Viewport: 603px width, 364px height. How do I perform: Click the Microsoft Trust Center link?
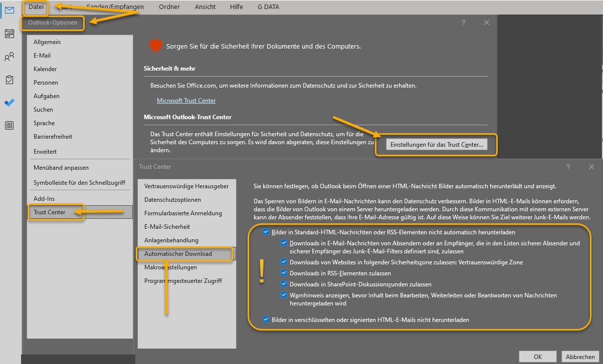186,101
